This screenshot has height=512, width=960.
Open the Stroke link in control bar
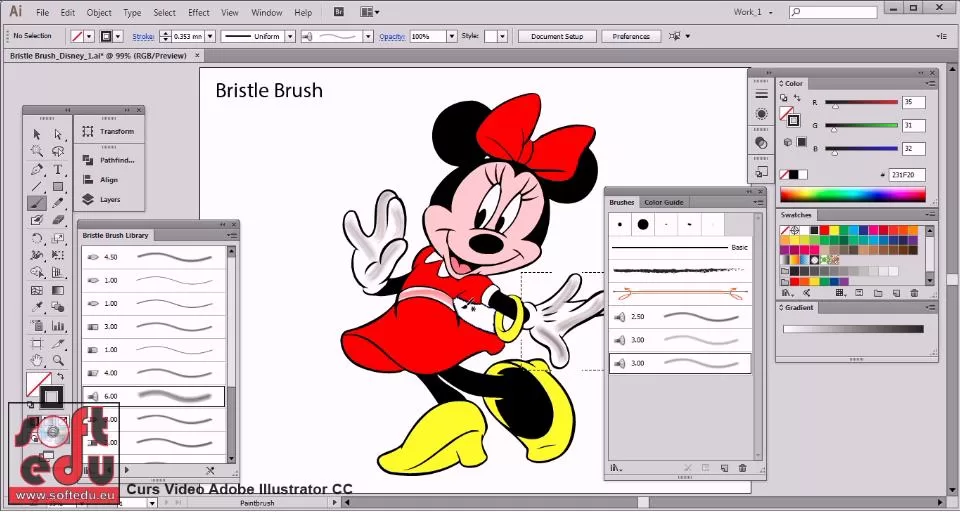(x=143, y=36)
